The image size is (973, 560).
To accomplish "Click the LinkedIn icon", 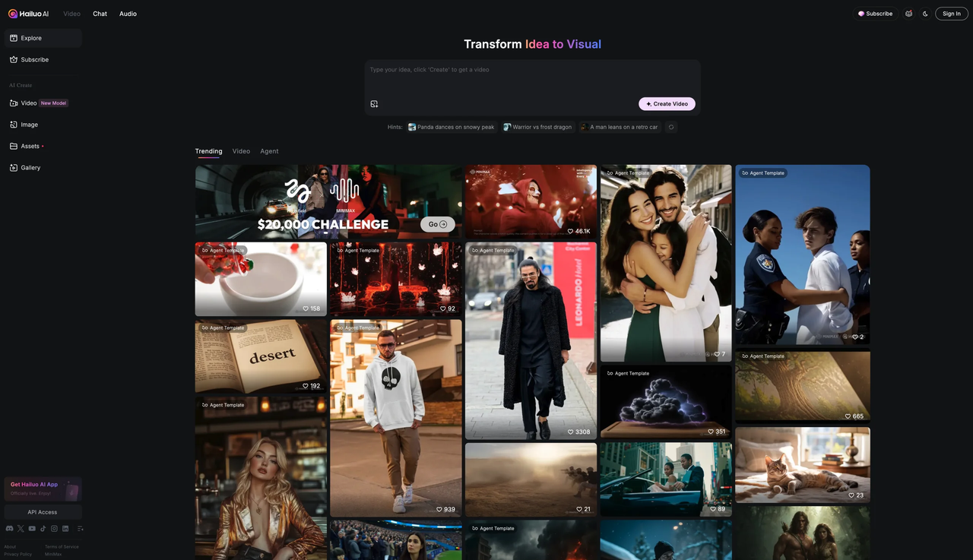I will point(65,529).
